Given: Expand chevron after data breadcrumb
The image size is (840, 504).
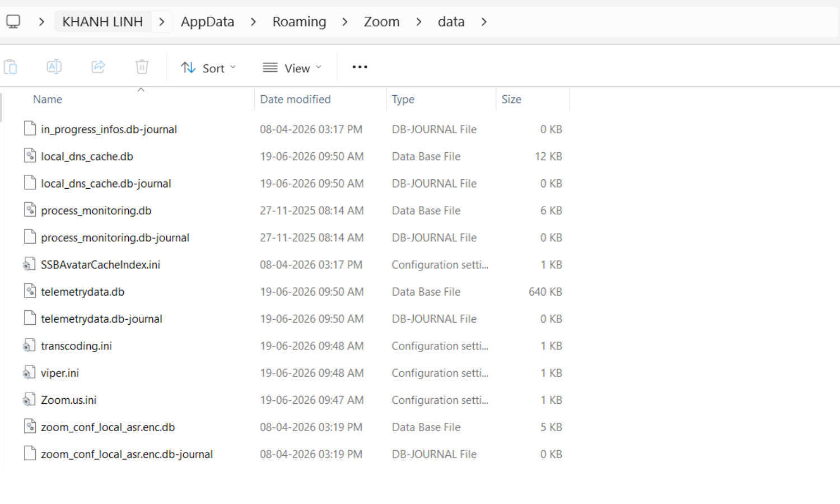Looking at the screenshot, I should [x=484, y=22].
